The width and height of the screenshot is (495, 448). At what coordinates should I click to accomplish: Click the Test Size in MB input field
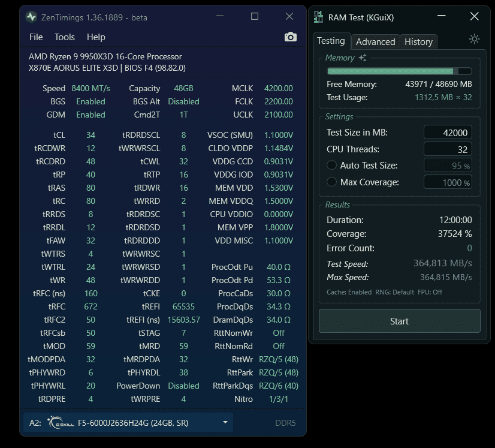pos(448,133)
